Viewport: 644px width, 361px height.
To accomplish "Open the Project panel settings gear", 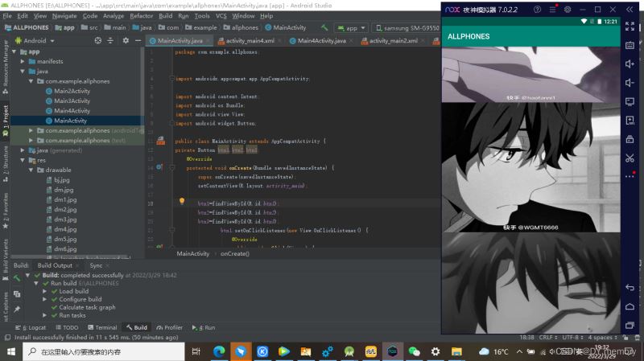I will coord(126,40).
